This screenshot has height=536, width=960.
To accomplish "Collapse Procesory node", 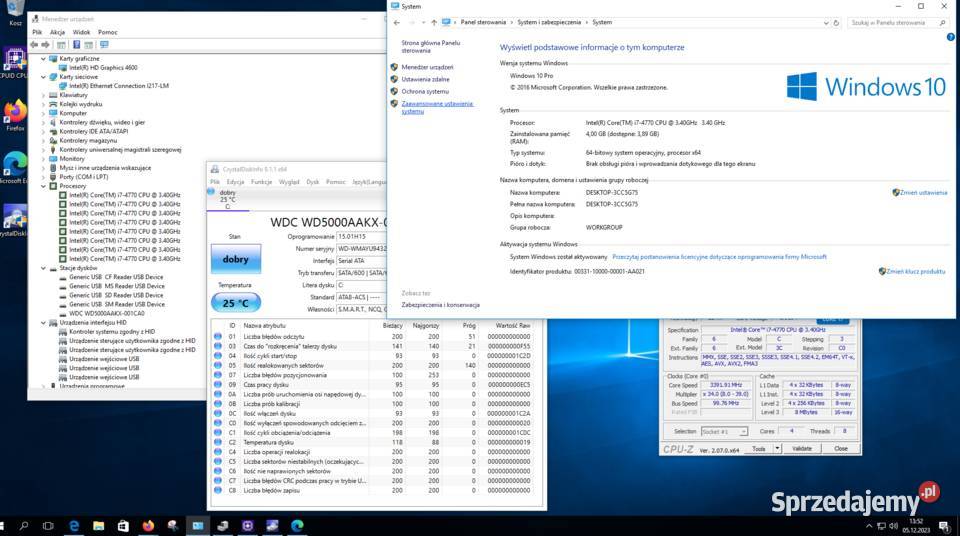I will point(43,186).
